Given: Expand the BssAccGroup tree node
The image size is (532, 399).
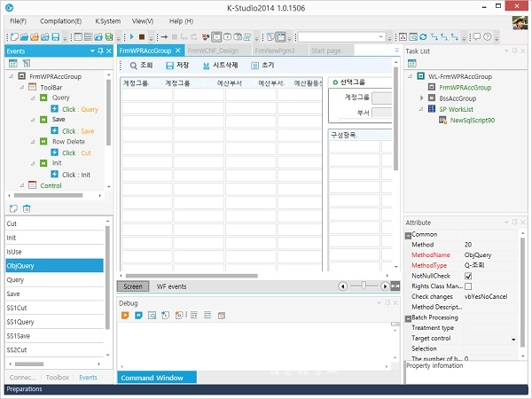Looking at the screenshot, I should point(422,98).
